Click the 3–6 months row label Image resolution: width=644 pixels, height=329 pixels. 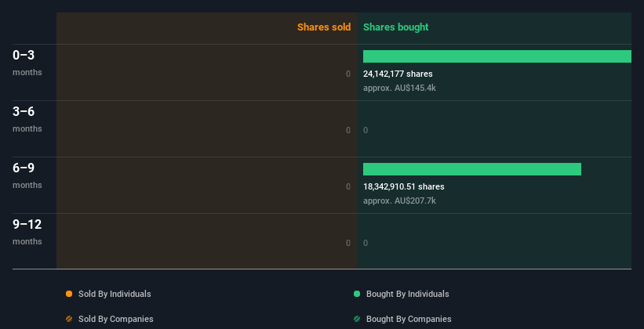27,119
